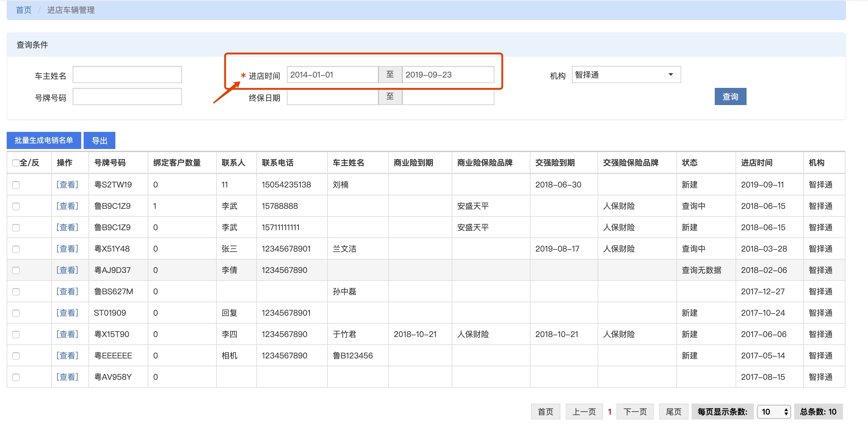Focus the 号牌号码 text box
The height and width of the screenshot is (439, 868).
[127, 97]
